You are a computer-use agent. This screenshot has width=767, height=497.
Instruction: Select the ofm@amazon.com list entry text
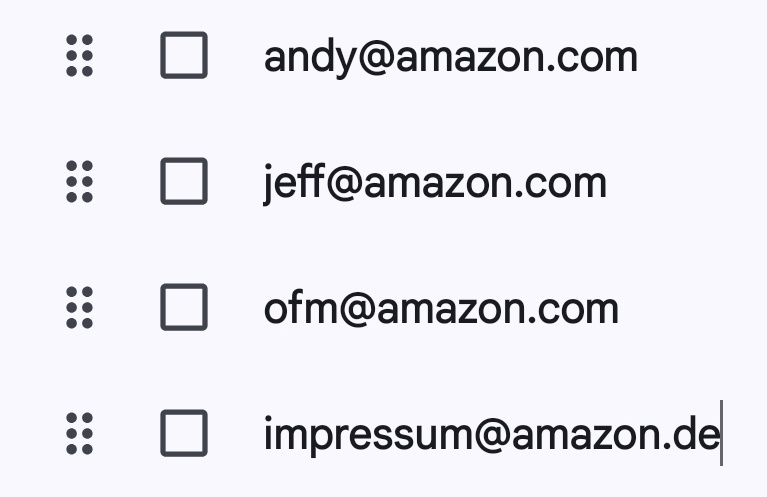(x=441, y=309)
